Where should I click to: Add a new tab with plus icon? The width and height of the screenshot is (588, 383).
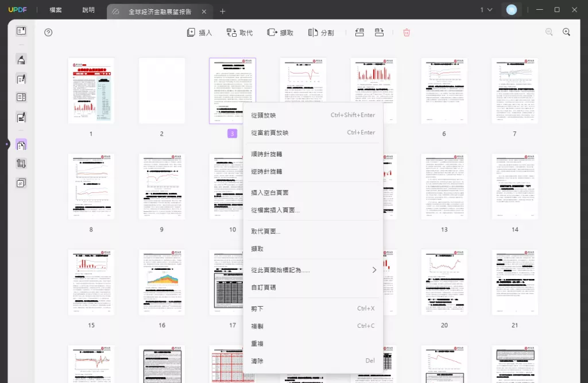click(222, 11)
